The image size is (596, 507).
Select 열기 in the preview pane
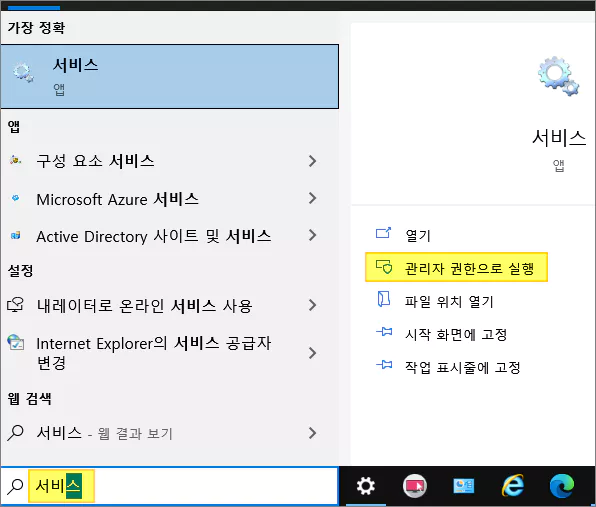[418, 236]
